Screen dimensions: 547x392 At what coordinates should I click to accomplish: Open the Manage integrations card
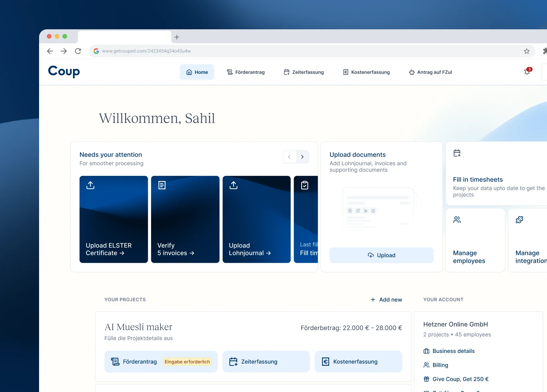[x=528, y=240]
